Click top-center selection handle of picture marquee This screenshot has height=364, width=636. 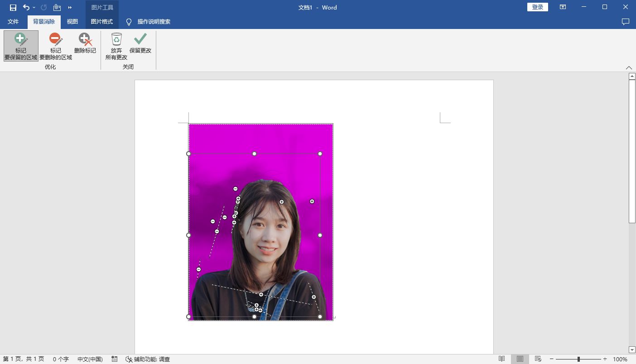coord(254,153)
